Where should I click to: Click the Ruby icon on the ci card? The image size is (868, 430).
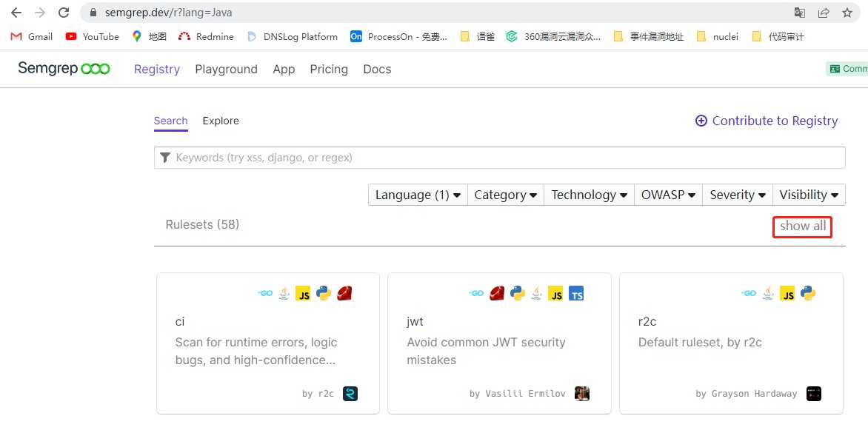pos(345,293)
